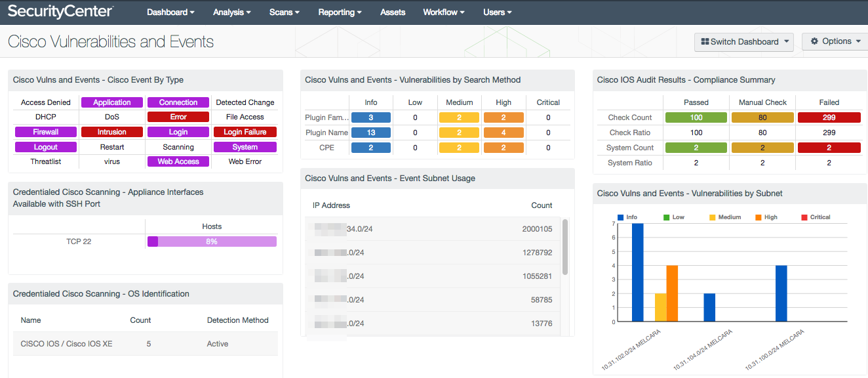Click the Detection Method column header

[x=238, y=320]
